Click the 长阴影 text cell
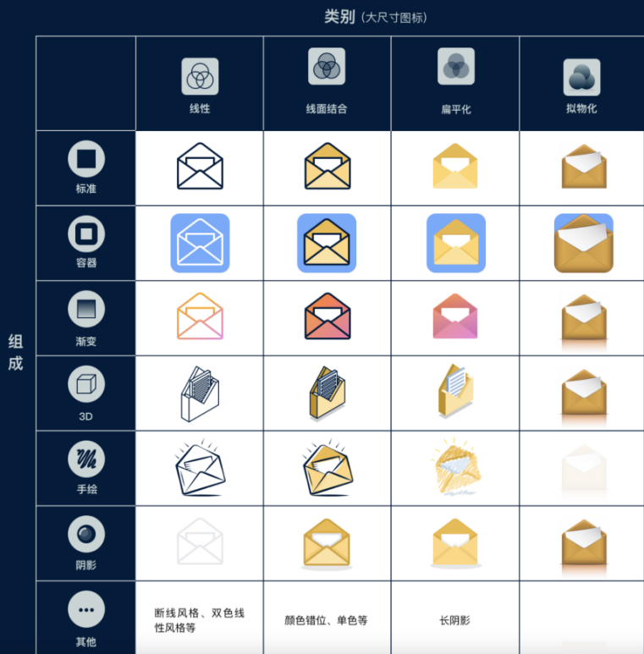The width and height of the screenshot is (644, 654). click(454, 621)
